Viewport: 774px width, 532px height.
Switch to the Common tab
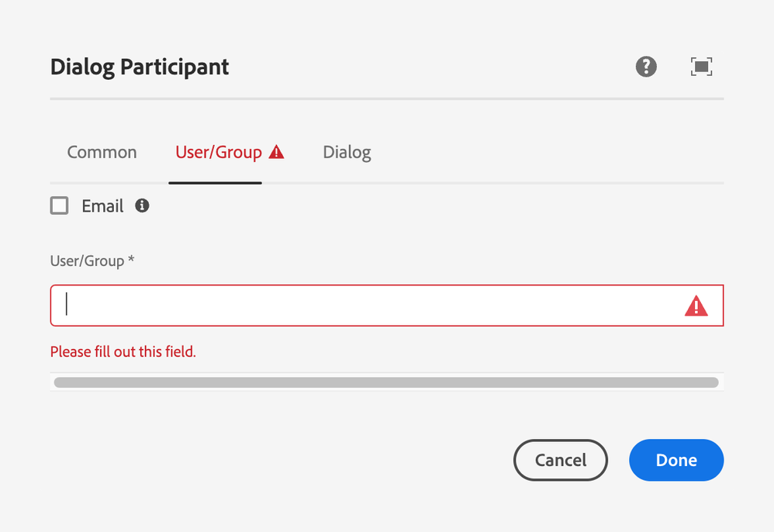click(x=102, y=153)
